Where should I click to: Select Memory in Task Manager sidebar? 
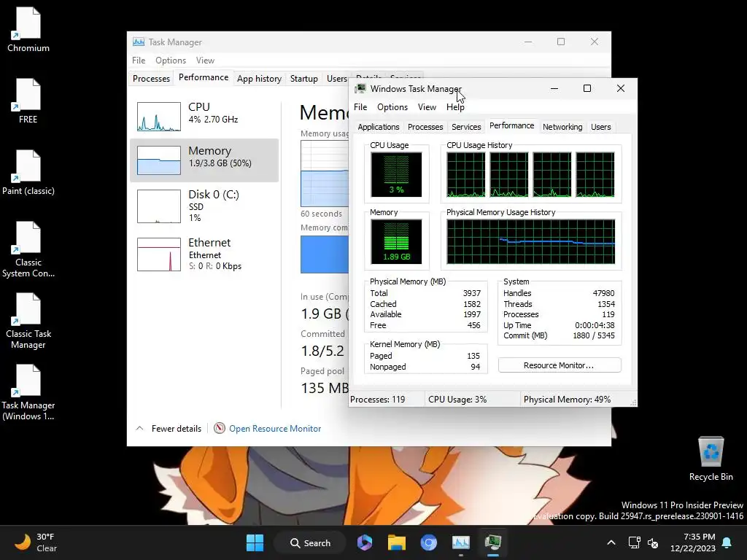coord(204,160)
